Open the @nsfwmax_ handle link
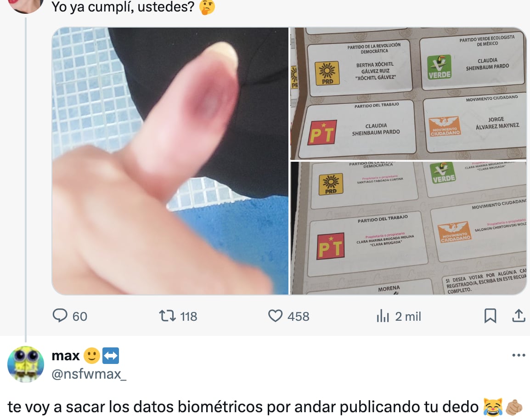The width and height of the screenshot is (530, 420). [89, 374]
